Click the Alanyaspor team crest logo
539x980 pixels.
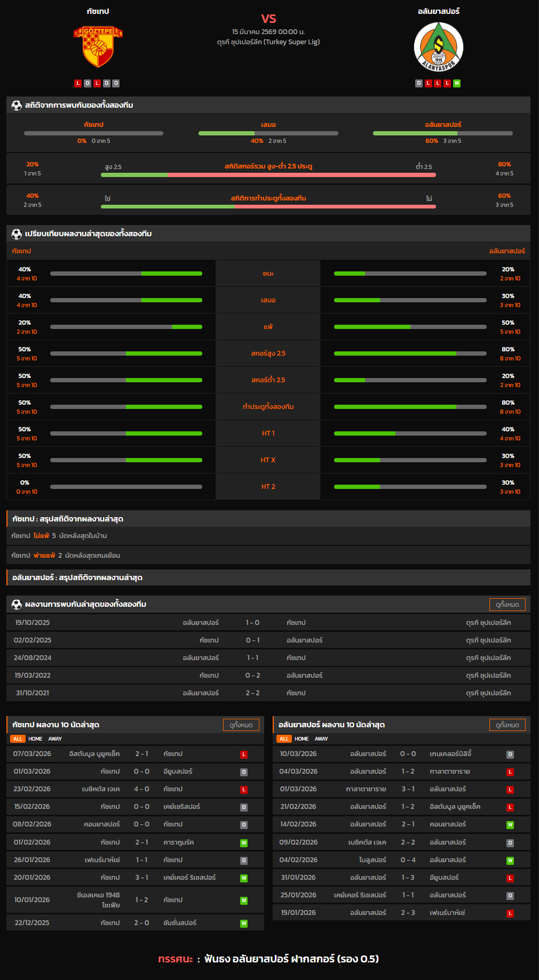click(x=438, y=47)
